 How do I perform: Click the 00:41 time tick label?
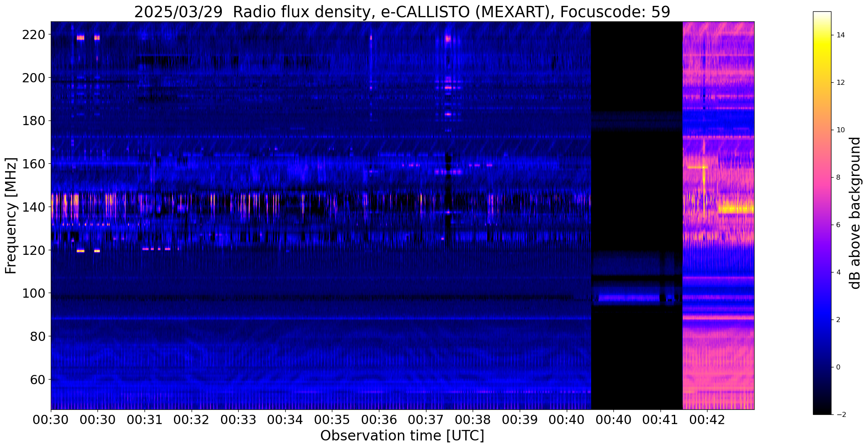pos(660,419)
